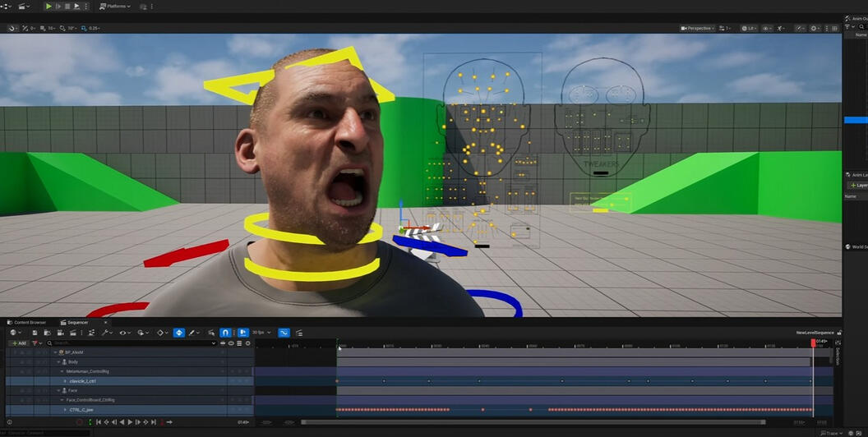Jump to start of the sequence
The height and width of the screenshot is (437, 868).
(x=99, y=422)
